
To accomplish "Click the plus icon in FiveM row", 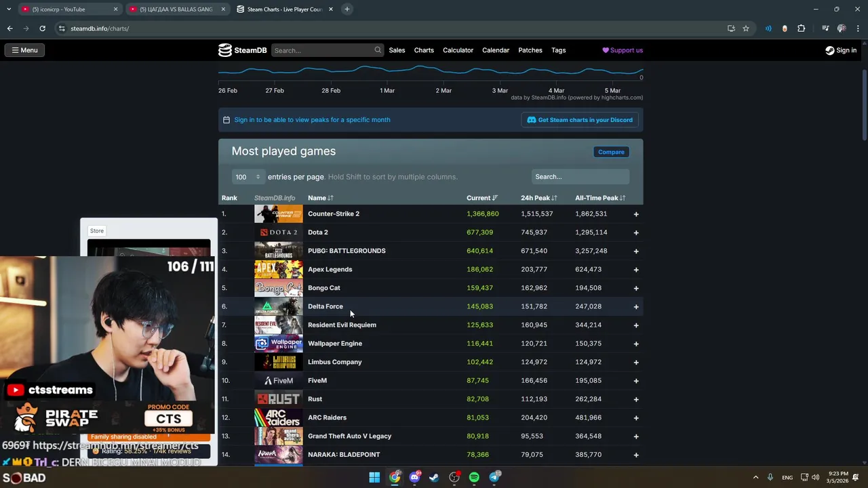I will pyautogui.click(x=635, y=381).
